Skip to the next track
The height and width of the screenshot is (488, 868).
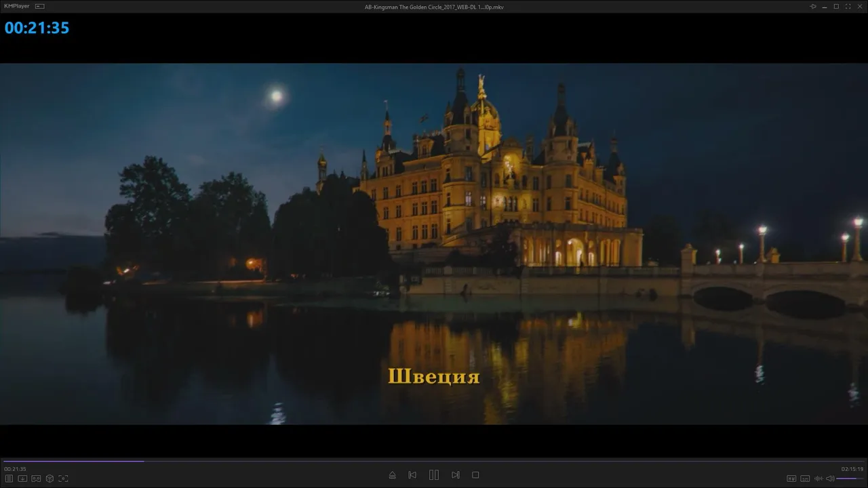pos(456,475)
